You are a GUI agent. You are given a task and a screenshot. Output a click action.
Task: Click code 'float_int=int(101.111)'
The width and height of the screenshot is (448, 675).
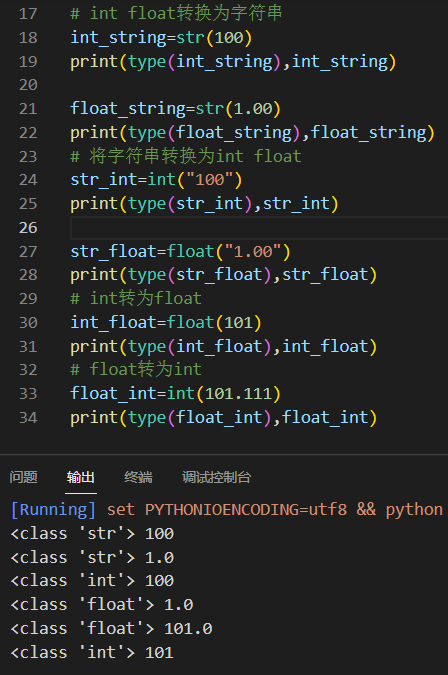pyautogui.click(x=176, y=393)
